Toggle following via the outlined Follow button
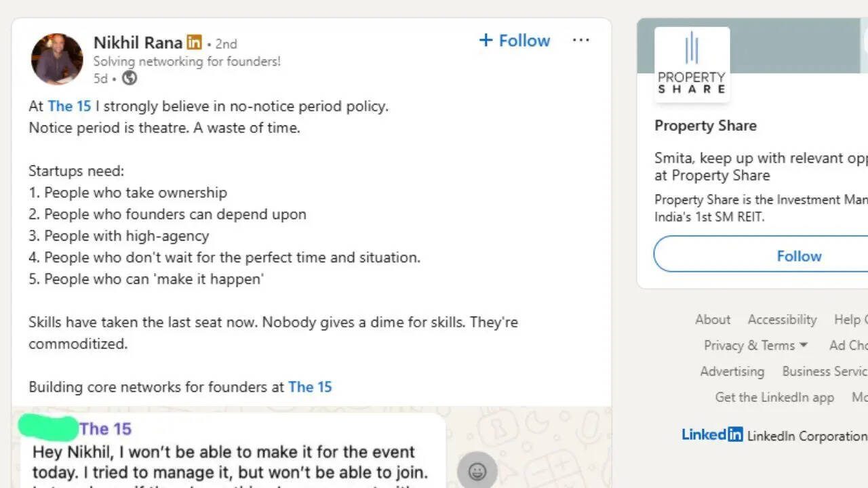The width and height of the screenshot is (868, 488). click(x=799, y=256)
